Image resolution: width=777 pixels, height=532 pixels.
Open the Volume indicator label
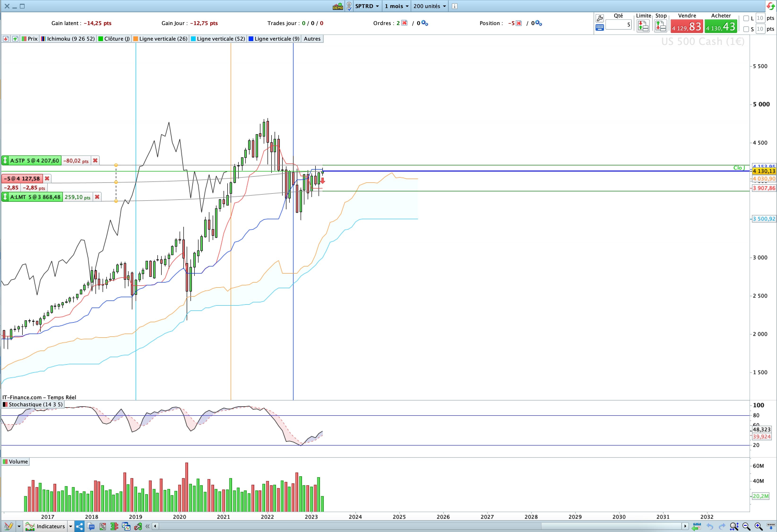(x=15, y=462)
